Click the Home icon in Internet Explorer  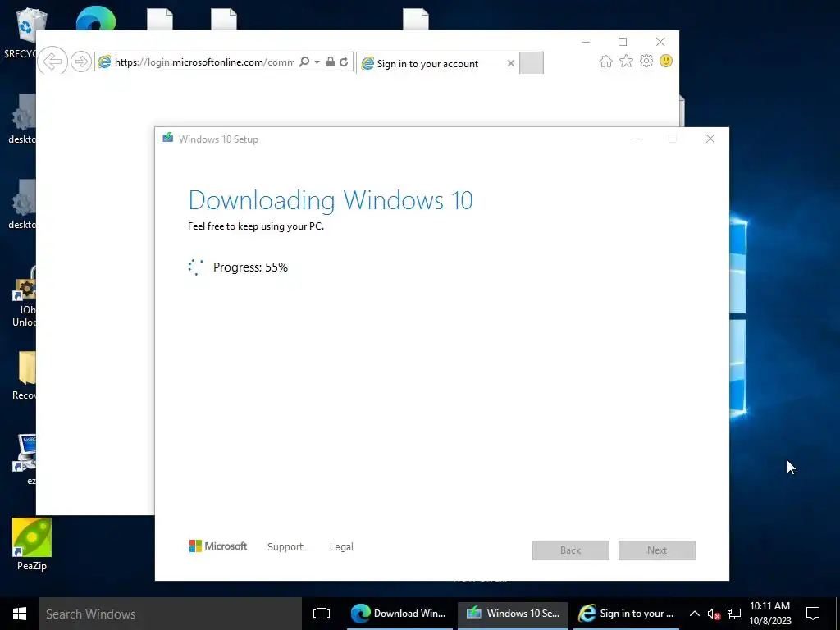click(x=606, y=61)
